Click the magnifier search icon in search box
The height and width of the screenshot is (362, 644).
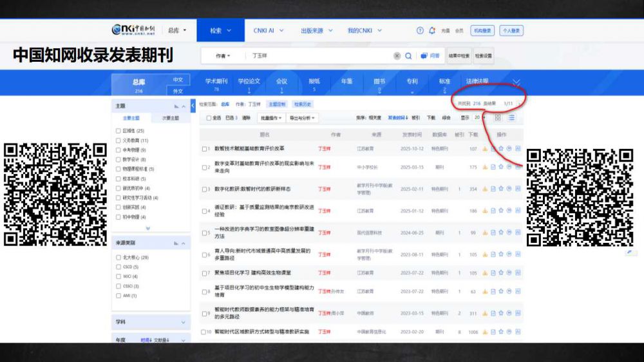coord(408,56)
